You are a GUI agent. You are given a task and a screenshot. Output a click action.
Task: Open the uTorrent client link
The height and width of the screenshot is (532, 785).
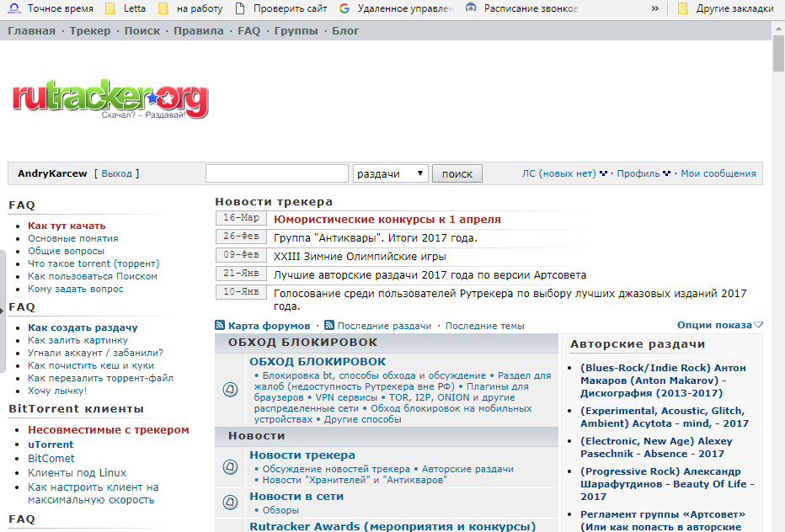(51, 444)
